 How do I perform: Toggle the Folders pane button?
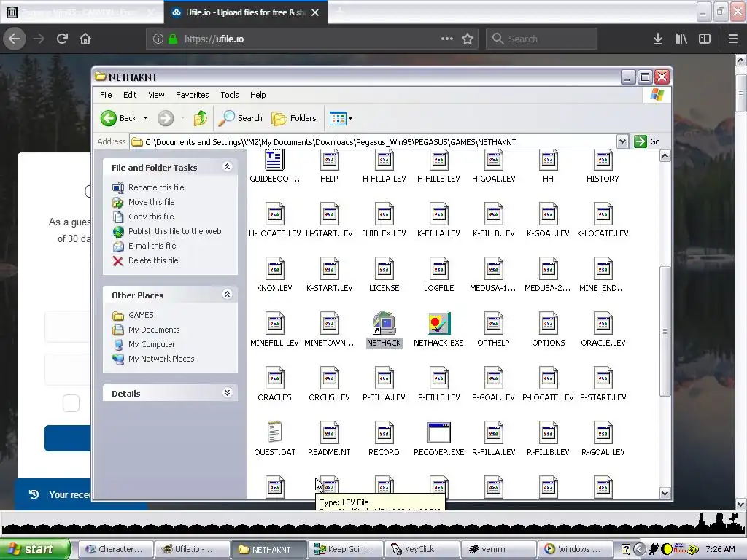pos(294,118)
